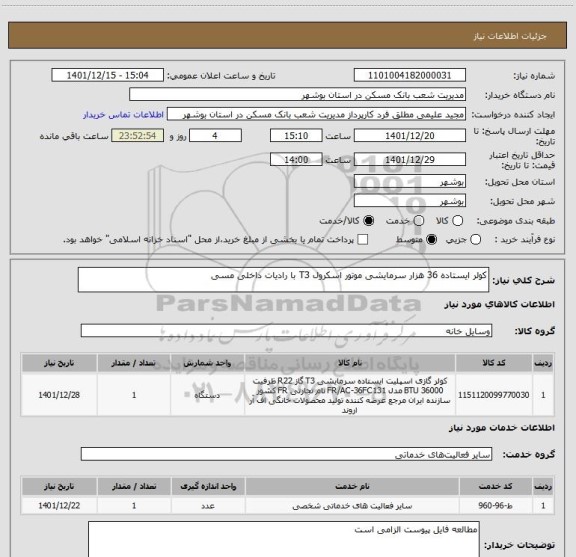The width and height of the screenshot is (576, 557).
Task: Click the delivery province field
Action: [x=410, y=182]
